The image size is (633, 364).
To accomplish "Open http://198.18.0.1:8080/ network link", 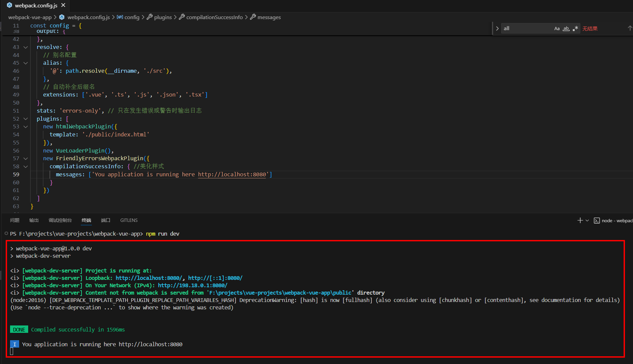I will [x=193, y=286].
